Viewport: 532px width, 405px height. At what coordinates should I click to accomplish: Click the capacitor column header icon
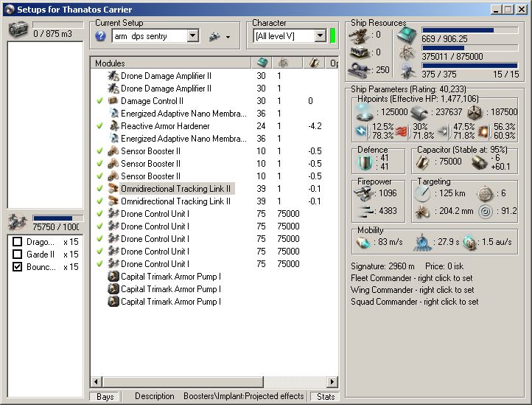tap(313, 63)
